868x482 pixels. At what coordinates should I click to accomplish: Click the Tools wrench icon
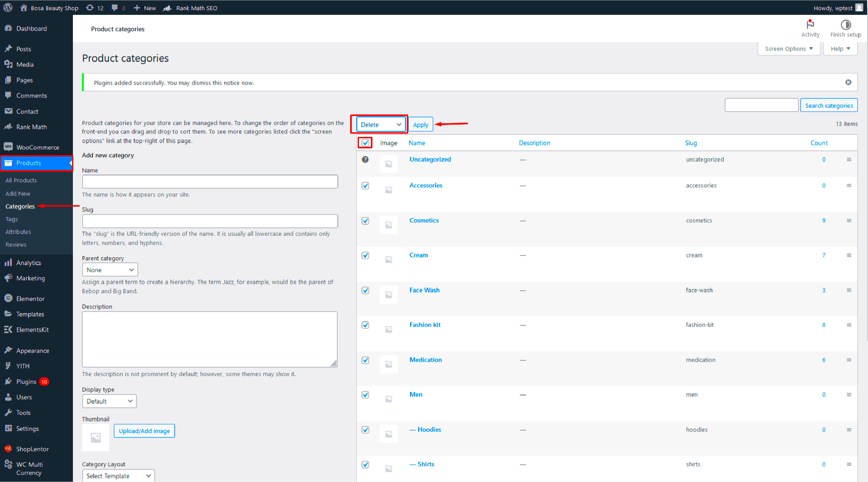(8, 412)
